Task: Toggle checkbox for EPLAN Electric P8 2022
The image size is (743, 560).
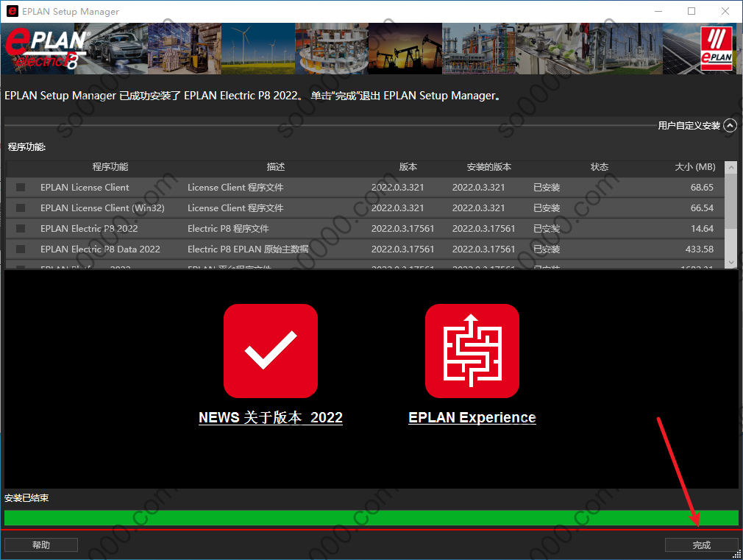Action: point(21,229)
